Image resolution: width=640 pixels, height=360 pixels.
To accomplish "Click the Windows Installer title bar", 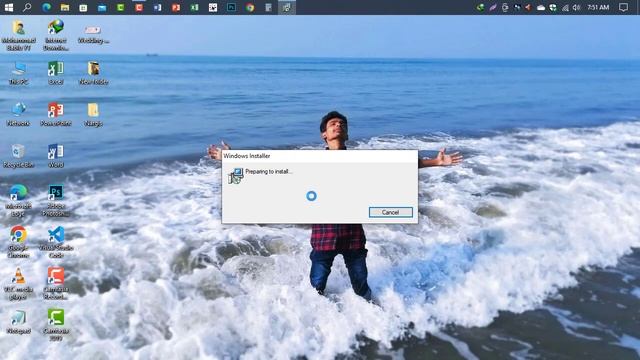I will point(320,156).
